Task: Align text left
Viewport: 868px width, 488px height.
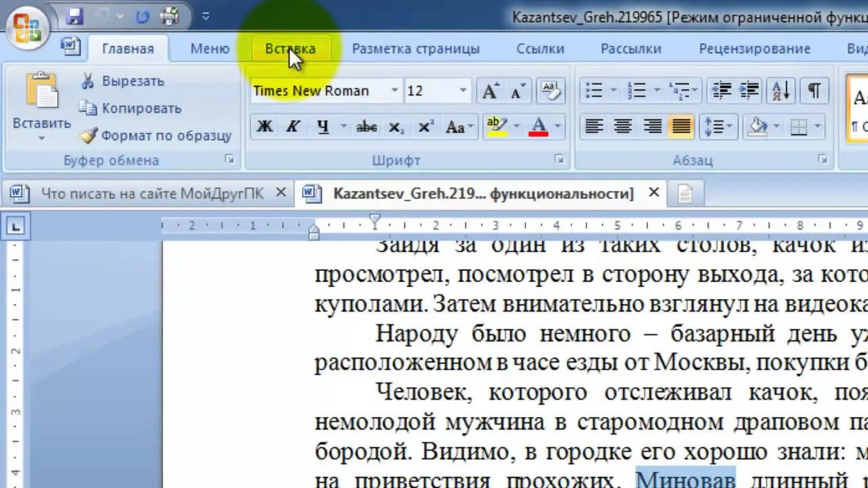Action: (594, 127)
